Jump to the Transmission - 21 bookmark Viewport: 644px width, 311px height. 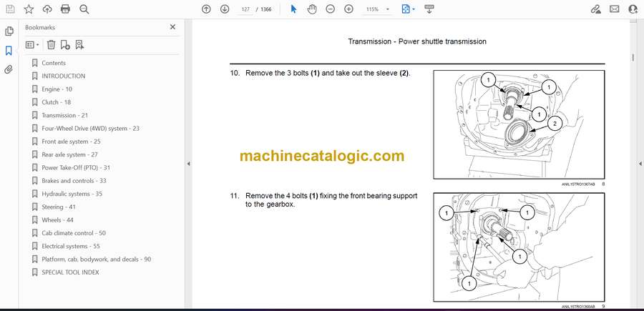click(x=64, y=115)
